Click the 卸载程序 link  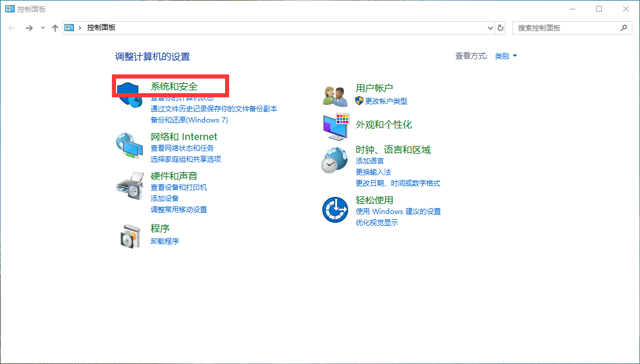point(165,241)
